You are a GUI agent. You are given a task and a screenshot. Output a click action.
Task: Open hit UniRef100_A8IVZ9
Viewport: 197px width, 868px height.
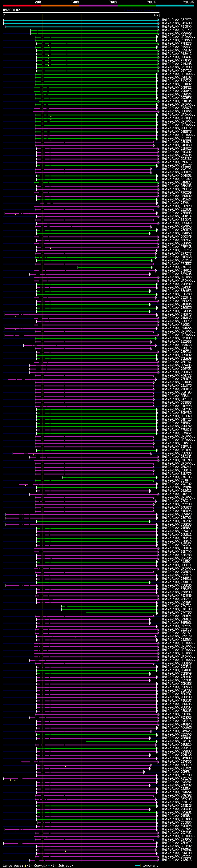177,20
